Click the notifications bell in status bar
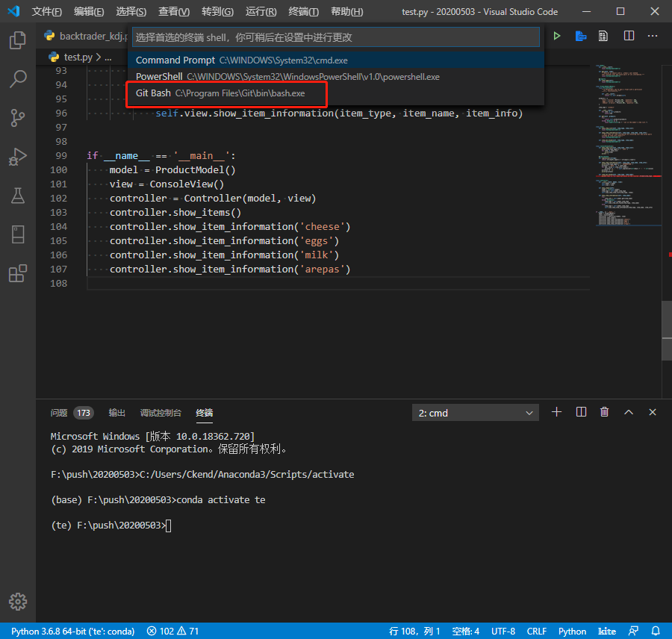This screenshot has height=639, width=672. 656,631
